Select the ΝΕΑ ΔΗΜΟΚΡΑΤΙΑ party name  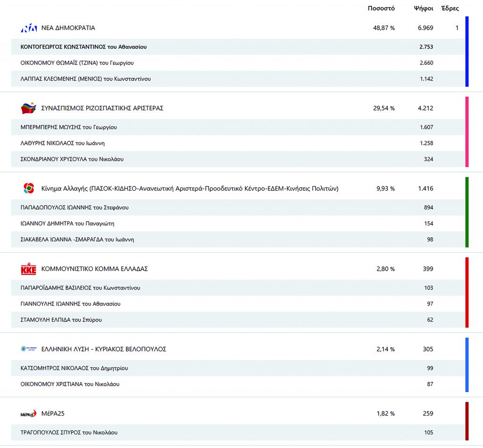(x=68, y=28)
